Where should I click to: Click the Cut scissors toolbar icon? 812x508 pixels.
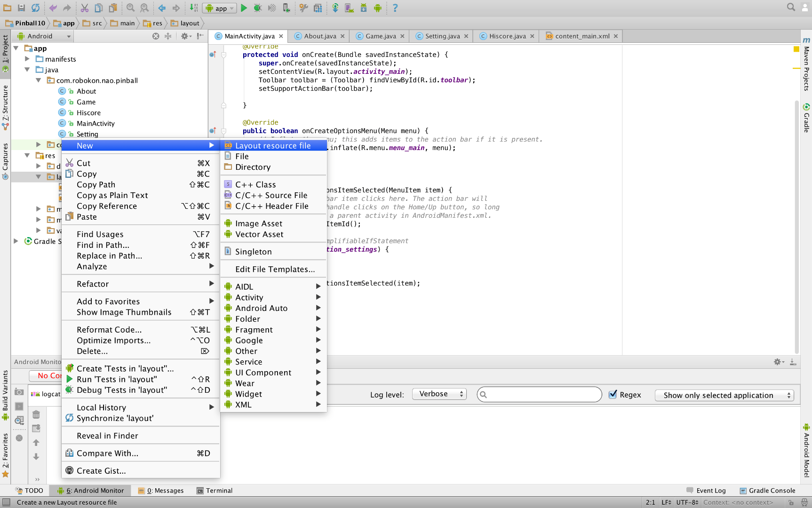click(x=85, y=8)
